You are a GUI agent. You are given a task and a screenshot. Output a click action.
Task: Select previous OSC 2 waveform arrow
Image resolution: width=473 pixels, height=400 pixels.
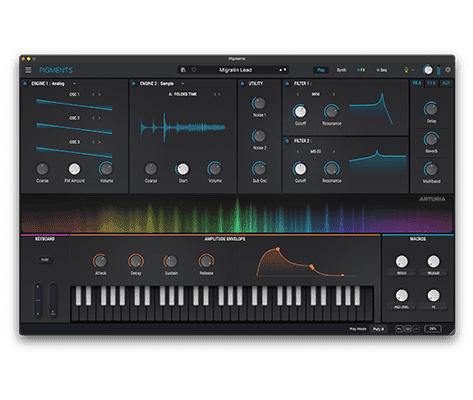click(93, 118)
